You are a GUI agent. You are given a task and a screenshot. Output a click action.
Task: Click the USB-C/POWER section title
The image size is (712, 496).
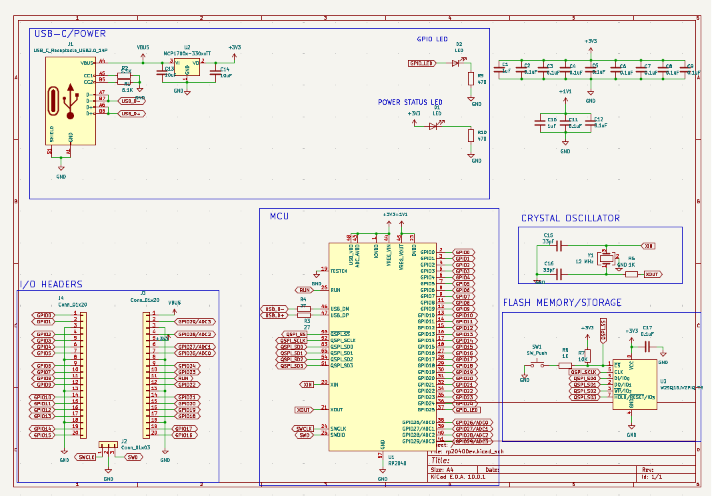pyautogui.click(x=70, y=34)
